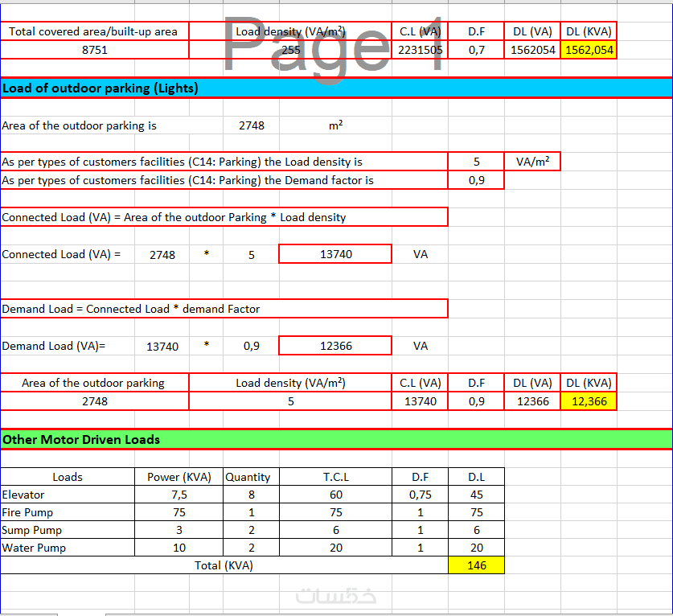673x616 pixels.
Task: Select the 'Elevator' row label
Action: click(x=68, y=495)
